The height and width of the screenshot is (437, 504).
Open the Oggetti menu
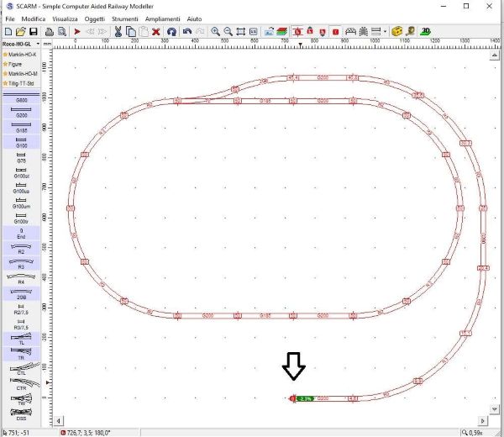(95, 18)
